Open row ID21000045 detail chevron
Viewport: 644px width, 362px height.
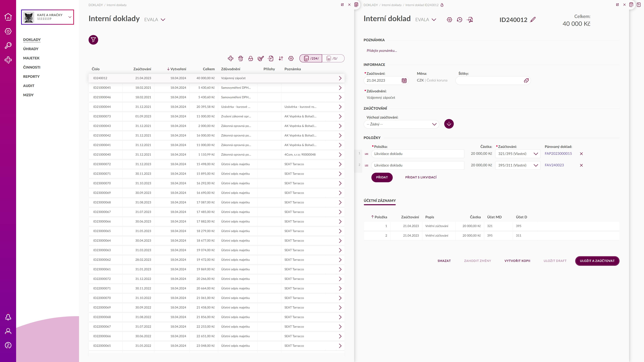point(340,88)
